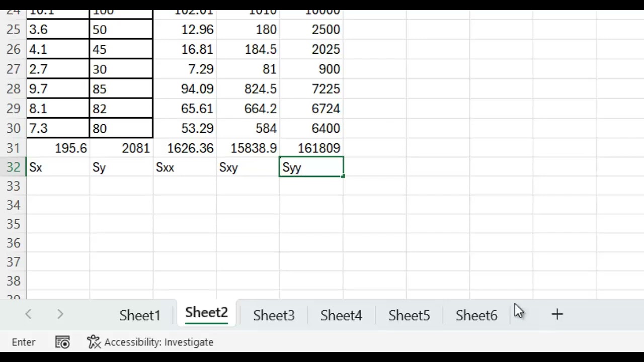Click the cell with value 15838.9
The height and width of the screenshot is (362, 644).
coord(248,148)
